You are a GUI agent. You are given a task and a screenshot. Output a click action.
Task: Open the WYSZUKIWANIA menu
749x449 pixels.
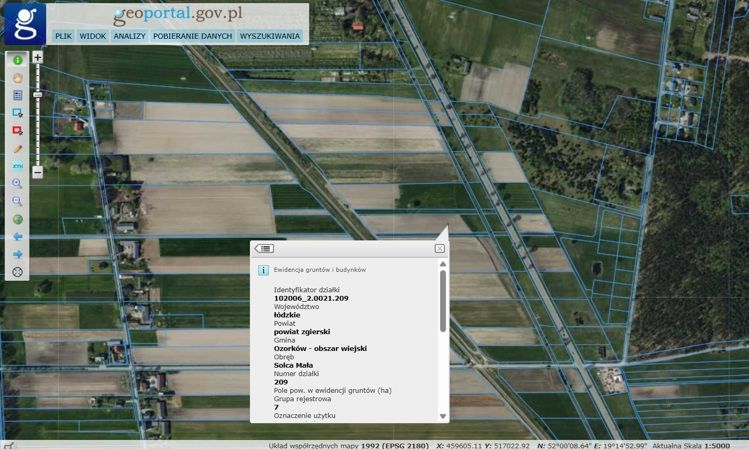click(270, 36)
